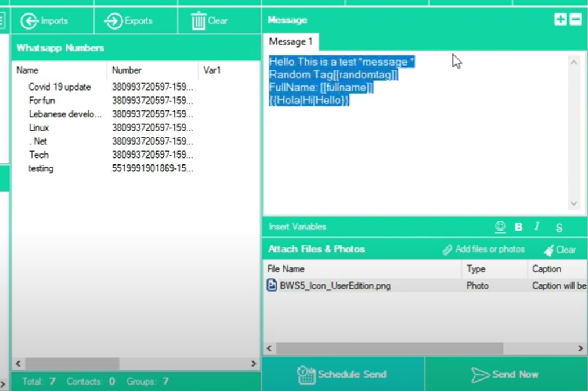
Task: Remove message using the minus icon
Action: (575, 20)
